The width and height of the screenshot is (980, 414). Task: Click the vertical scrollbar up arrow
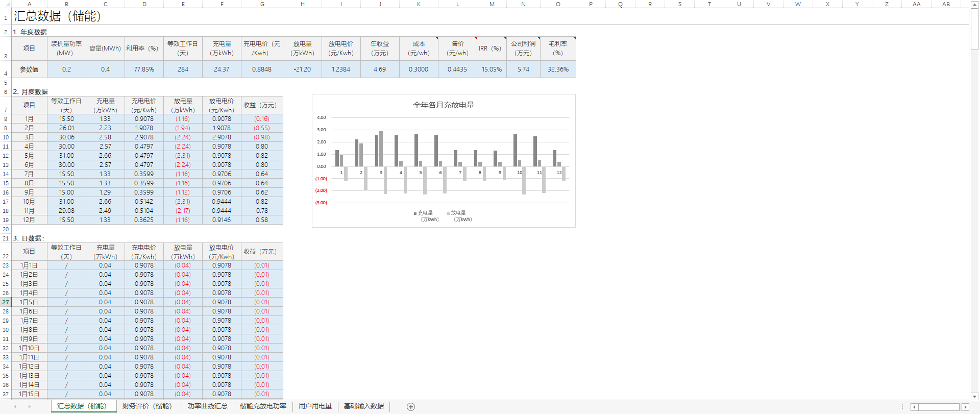point(974,4)
